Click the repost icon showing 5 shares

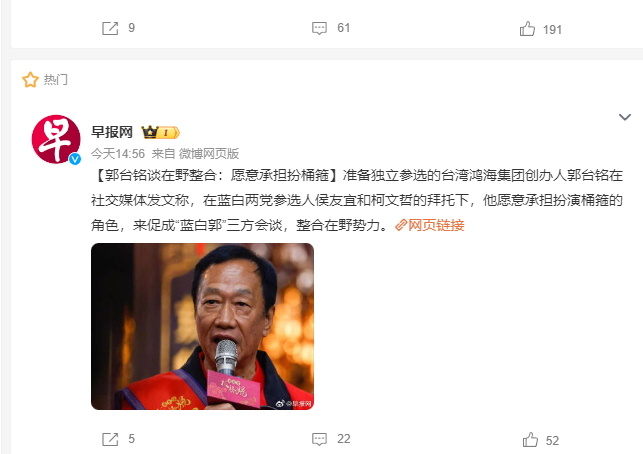pos(110,439)
